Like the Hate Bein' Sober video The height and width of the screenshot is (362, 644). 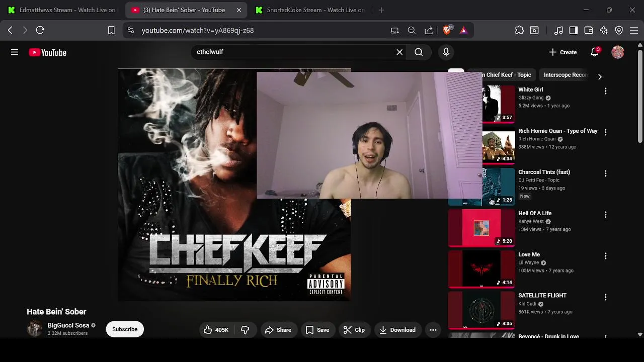coord(216,330)
